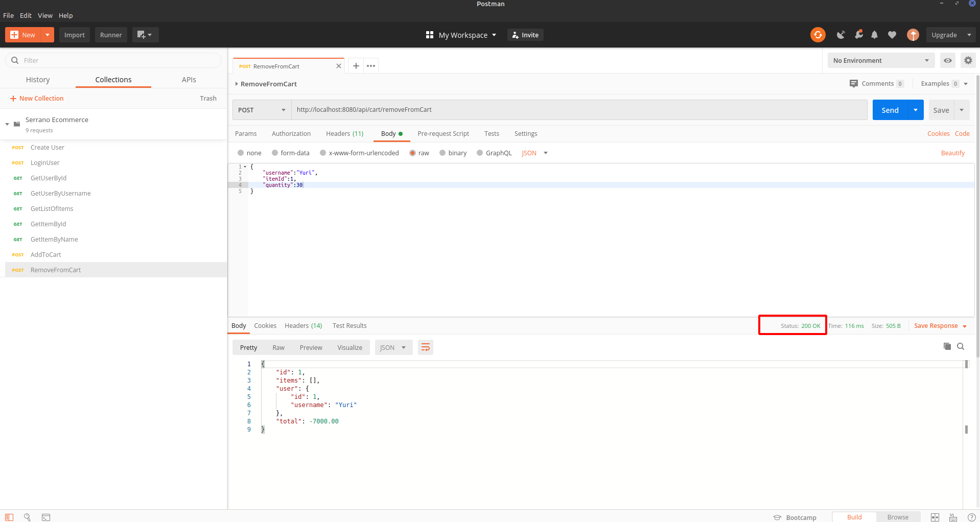Open the new window icon button
The height and width of the screenshot is (522, 980).
coord(145,35)
